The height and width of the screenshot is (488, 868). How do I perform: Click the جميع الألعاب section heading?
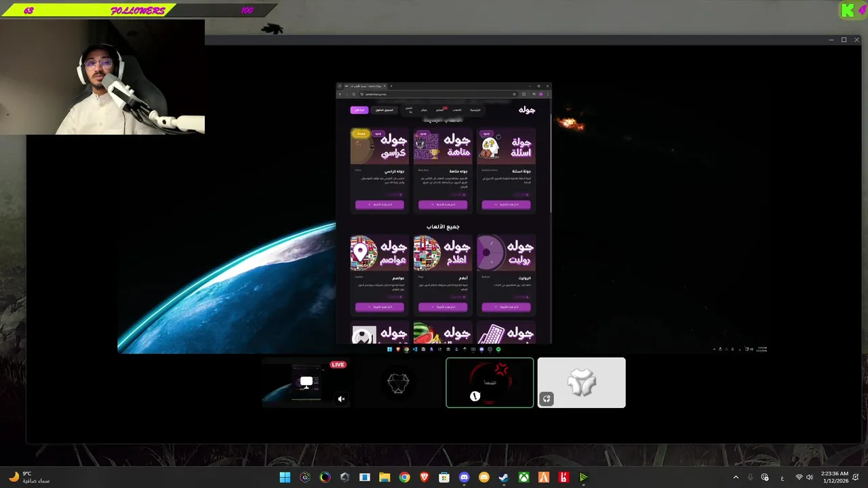coord(443,226)
